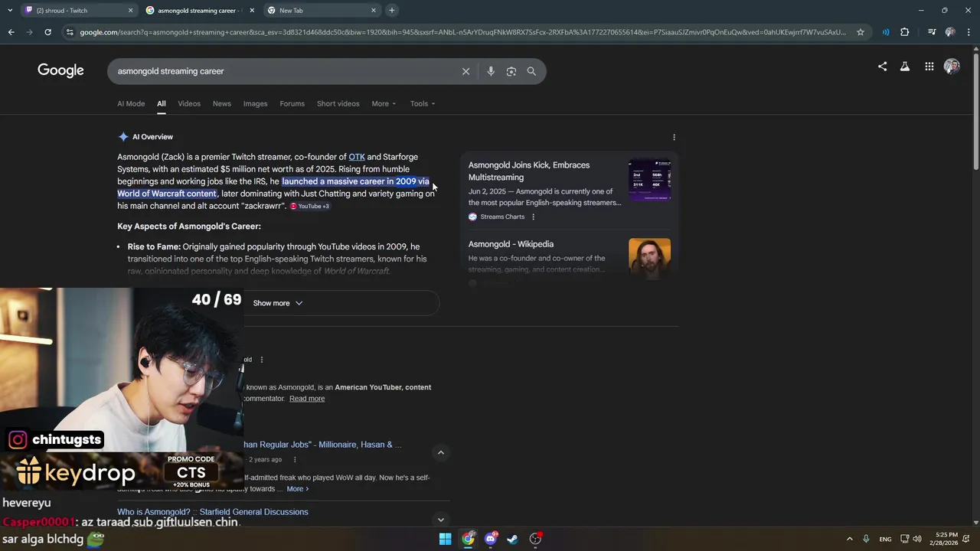Image resolution: width=980 pixels, height=551 pixels.
Task: Submit search with the magnifier icon
Action: pos(531,71)
